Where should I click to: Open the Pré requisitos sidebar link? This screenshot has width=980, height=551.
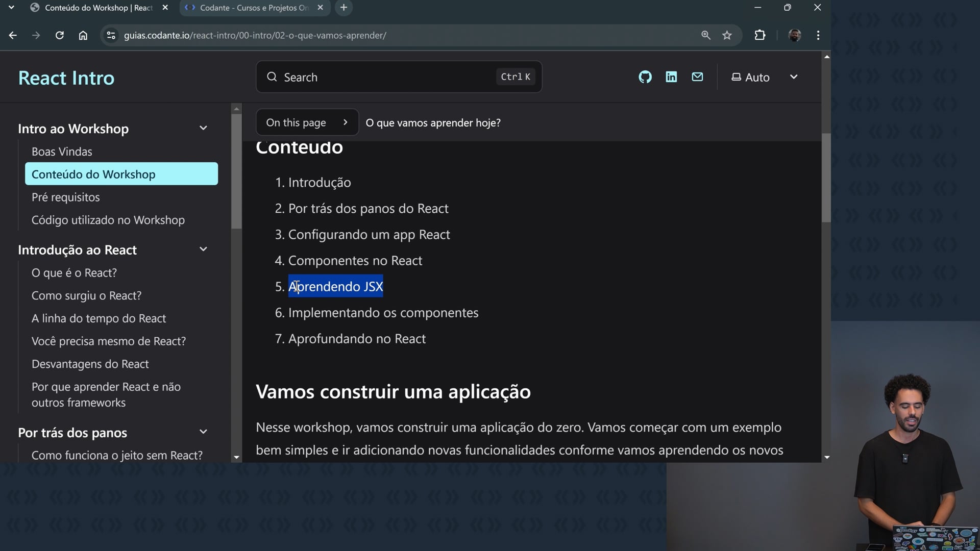click(x=65, y=197)
